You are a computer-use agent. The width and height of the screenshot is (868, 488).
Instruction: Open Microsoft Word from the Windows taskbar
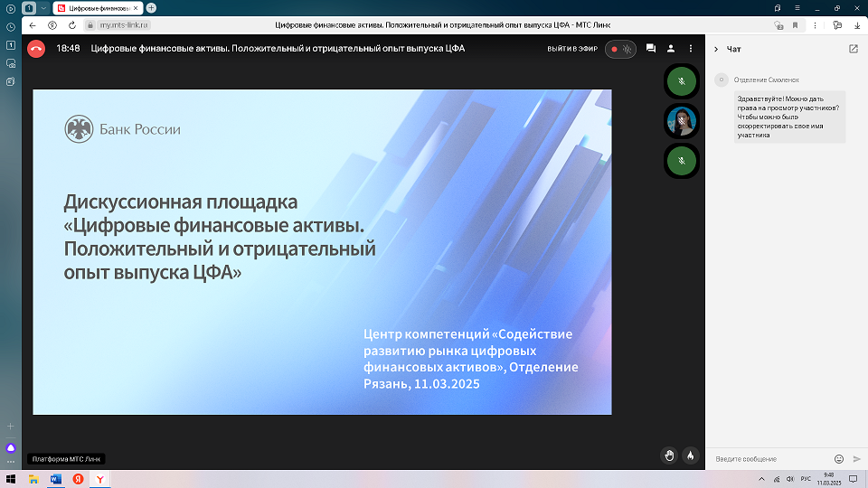[x=56, y=479]
